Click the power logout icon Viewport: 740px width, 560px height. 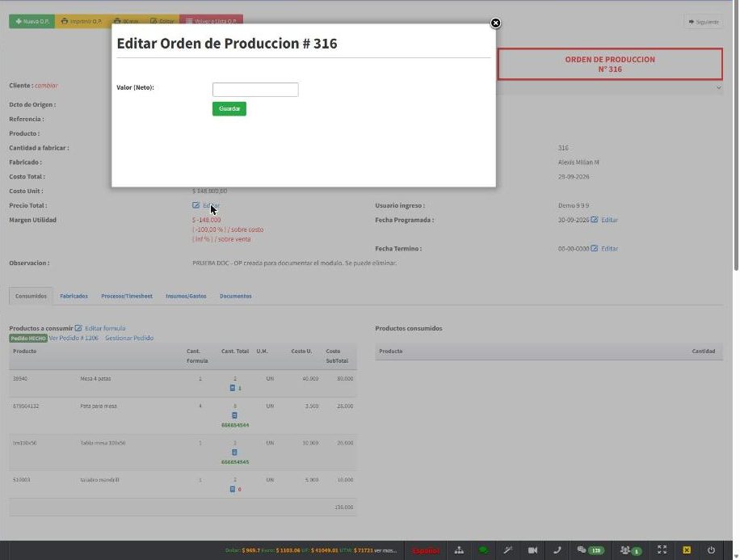click(x=711, y=550)
